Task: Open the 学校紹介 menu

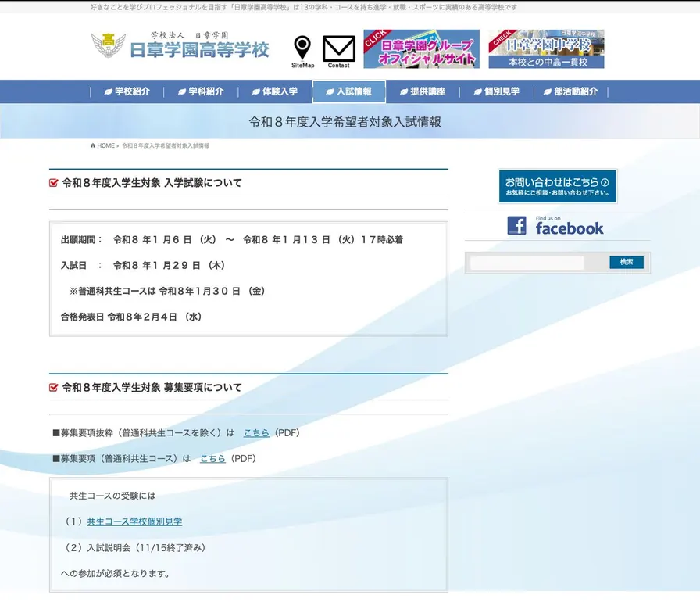Action: coord(127,91)
